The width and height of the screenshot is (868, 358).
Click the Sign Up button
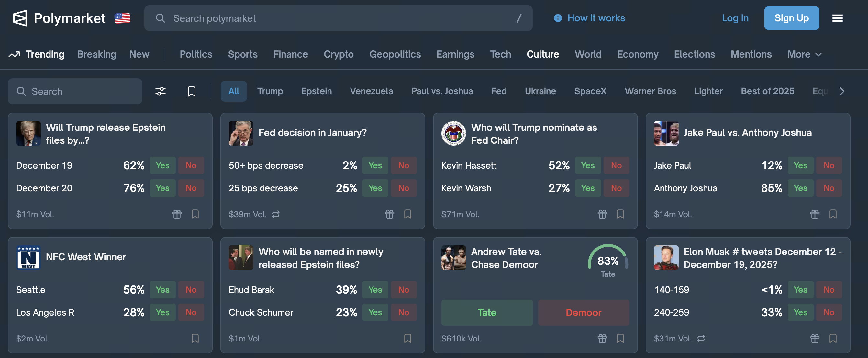pos(792,18)
